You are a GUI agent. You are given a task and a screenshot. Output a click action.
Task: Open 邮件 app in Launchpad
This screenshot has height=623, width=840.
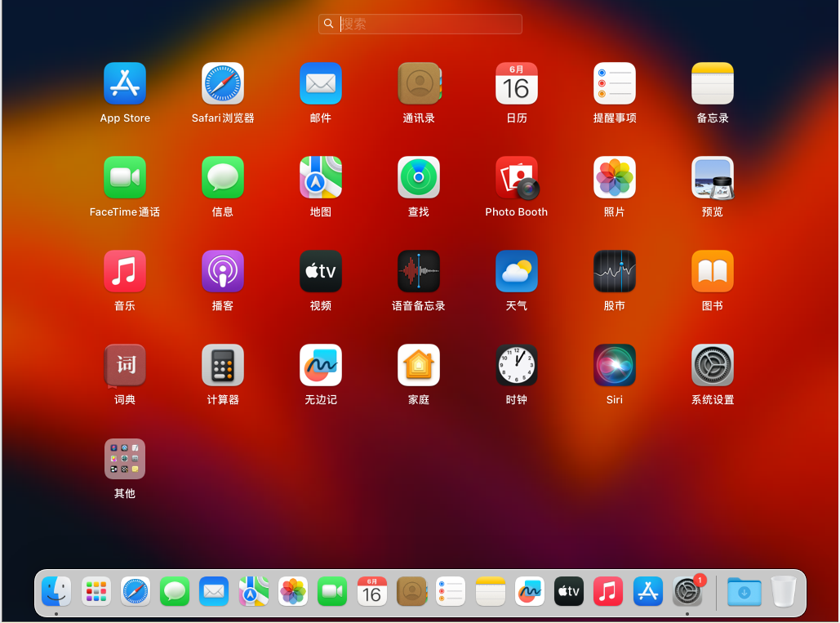click(x=321, y=83)
